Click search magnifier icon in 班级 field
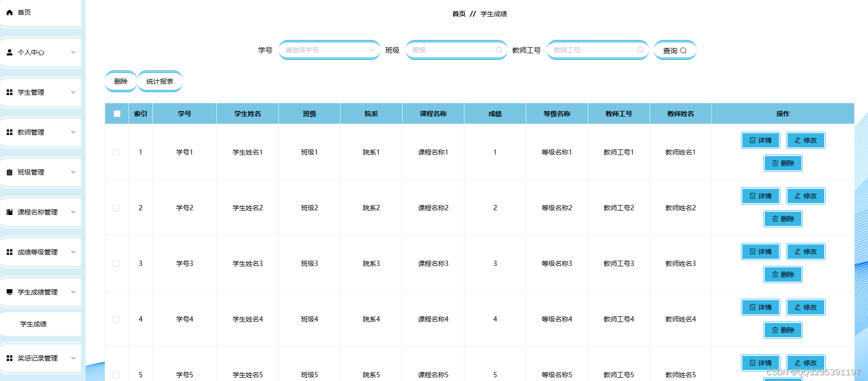Viewport: 868px width, 381px height. [499, 50]
